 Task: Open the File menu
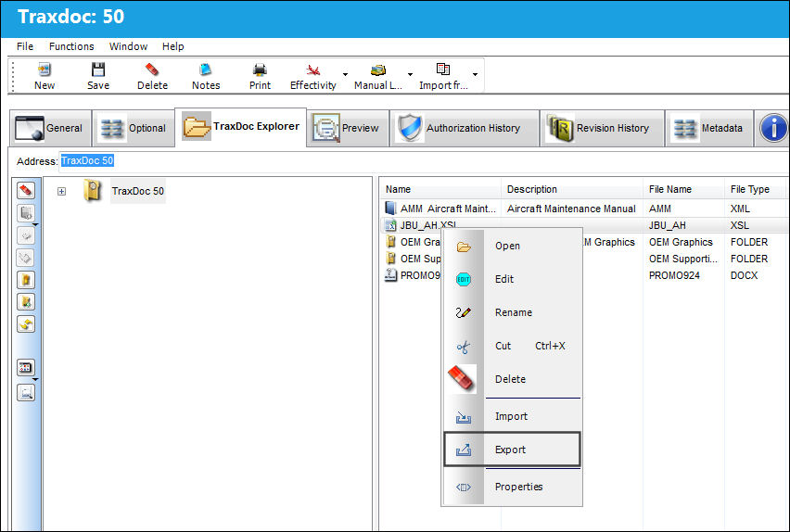click(x=25, y=46)
